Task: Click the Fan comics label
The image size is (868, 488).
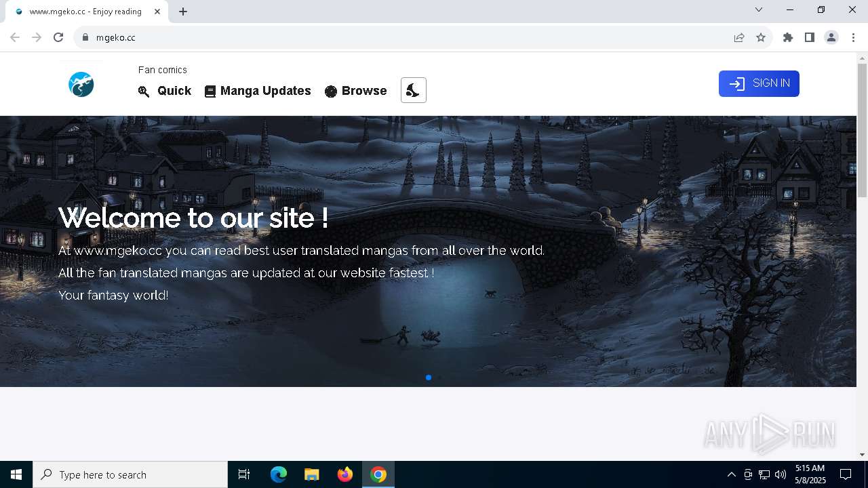Action: pyautogui.click(x=162, y=70)
